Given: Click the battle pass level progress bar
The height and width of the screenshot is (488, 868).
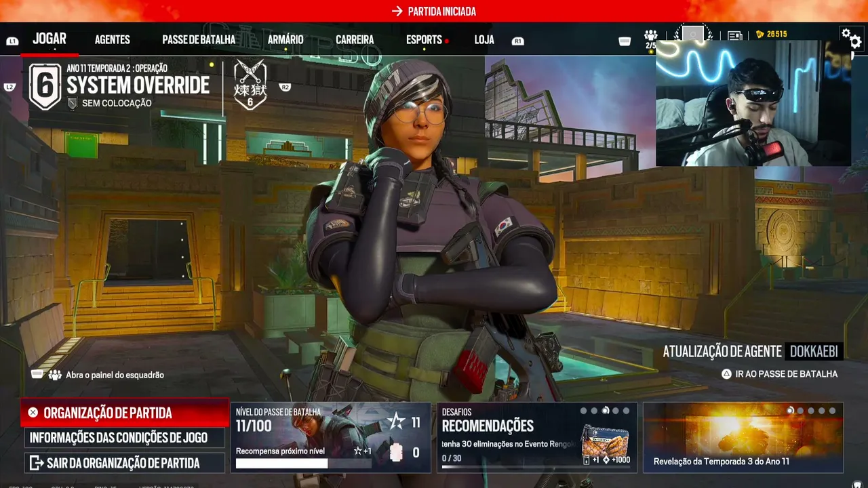Looking at the screenshot, I should coord(303,464).
